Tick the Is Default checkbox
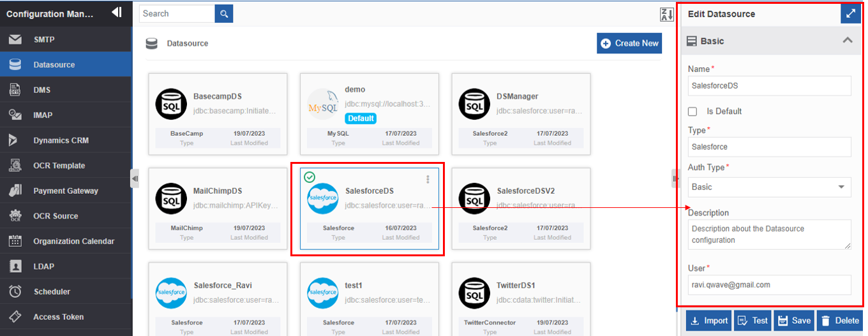The image size is (868, 336). coord(692,112)
